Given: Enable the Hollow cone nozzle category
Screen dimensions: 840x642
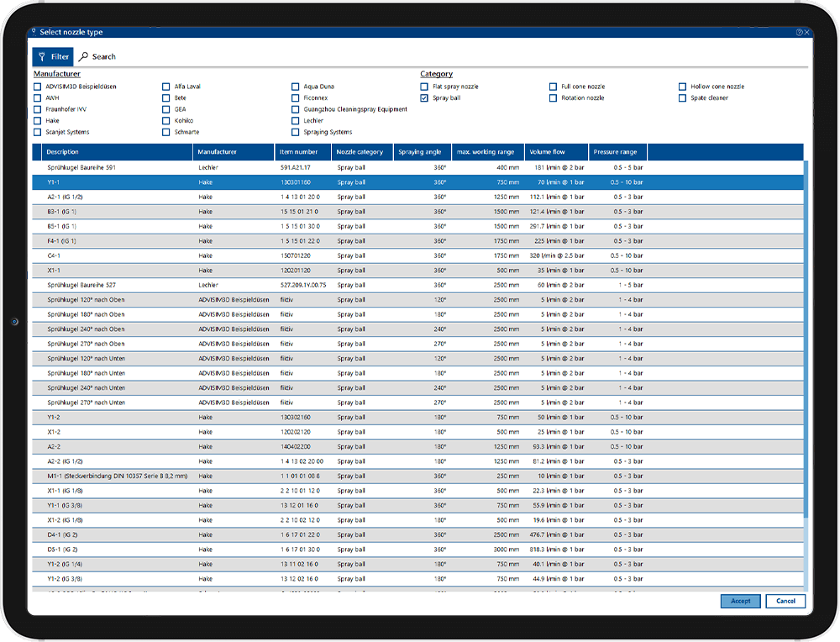Looking at the screenshot, I should tap(682, 87).
